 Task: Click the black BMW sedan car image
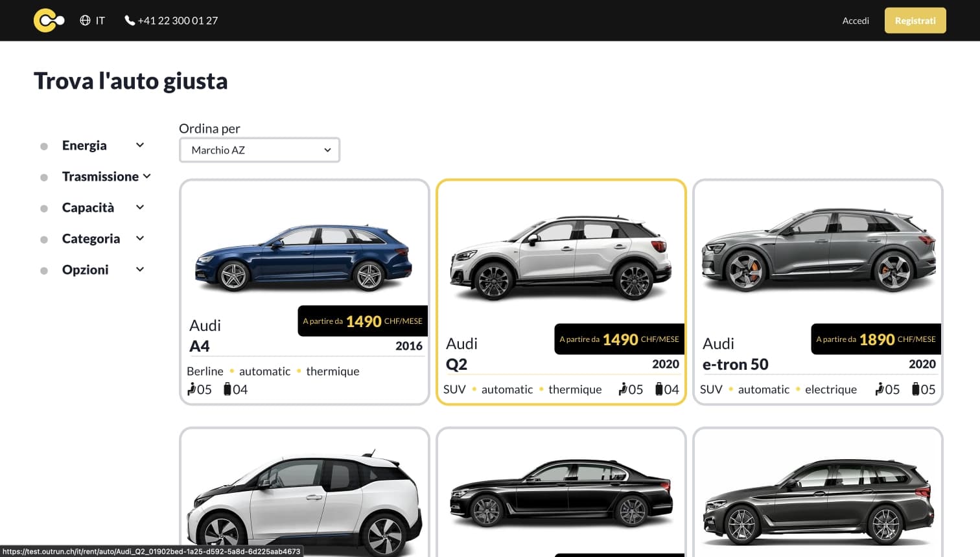[561, 494]
